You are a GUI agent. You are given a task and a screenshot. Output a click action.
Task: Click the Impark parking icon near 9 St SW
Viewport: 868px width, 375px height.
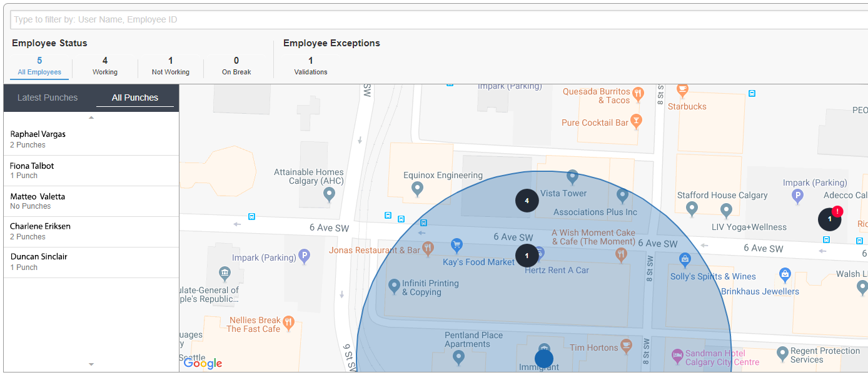click(x=304, y=256)
